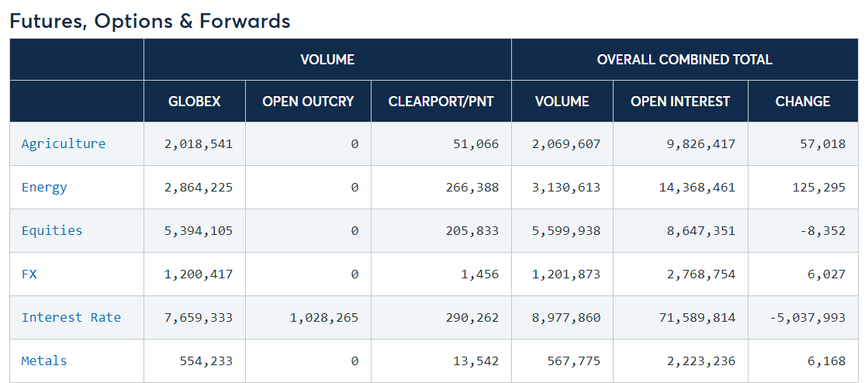
Task: Click the CHANGE column header
Action: [x=803, y=102]
